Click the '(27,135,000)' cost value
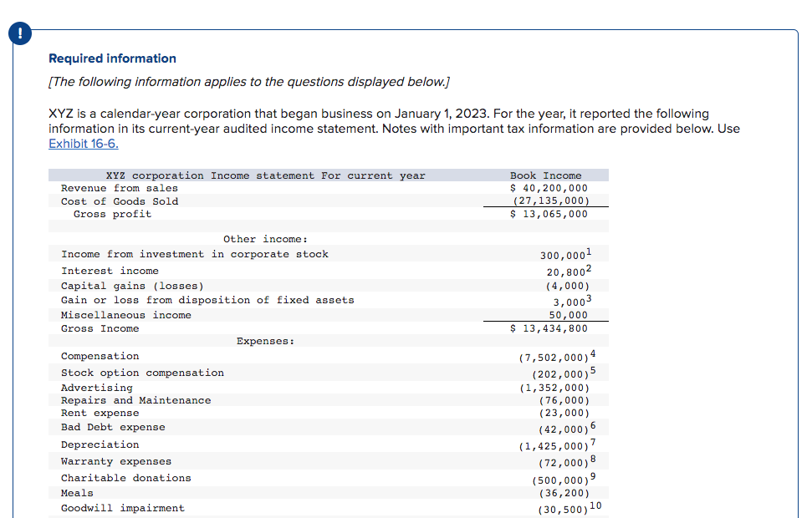The height and width of the screenshot is (518, 812). click(x=551, y=201)
